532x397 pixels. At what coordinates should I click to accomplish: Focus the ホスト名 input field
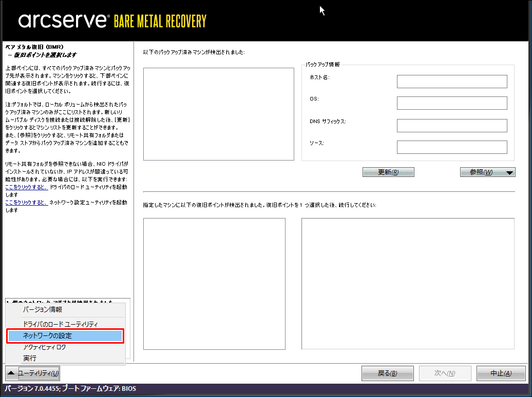click(452, 82)
